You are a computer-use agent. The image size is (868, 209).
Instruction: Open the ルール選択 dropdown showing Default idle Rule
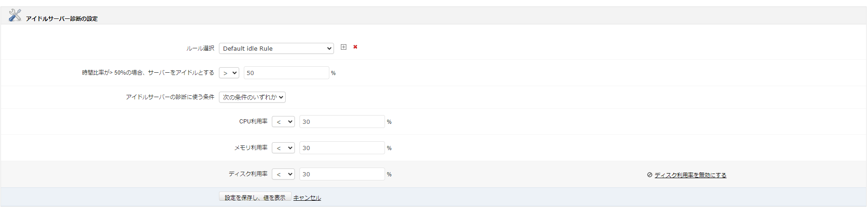(276, 48)
